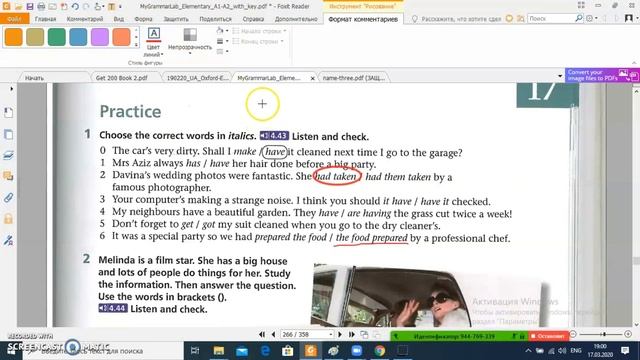Open the Дополнительно ribbon tab
This screenshot has width=640, height=360.
coord(296,19)
